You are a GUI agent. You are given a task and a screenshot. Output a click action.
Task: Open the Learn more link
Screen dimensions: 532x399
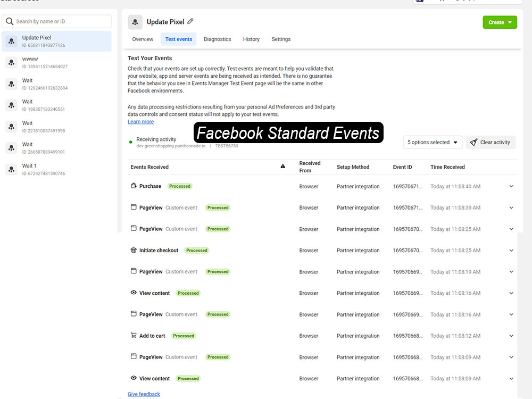140,121
